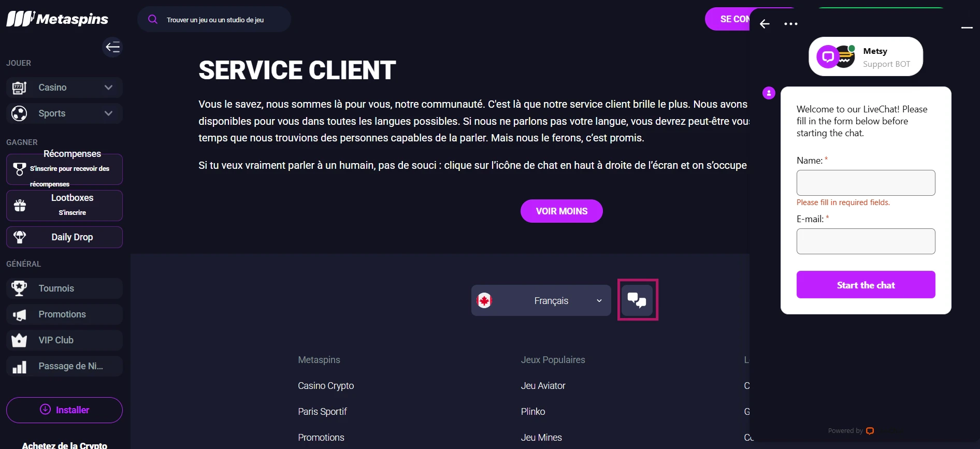Click the Récompenses medal icon
The width and height of the screenshot is (980, 449).
click(x=19, y=169)
